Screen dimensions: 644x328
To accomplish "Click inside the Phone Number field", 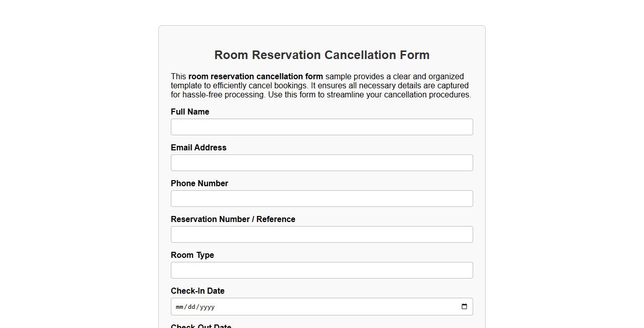I will pyautogui.click(x=321, y=198).
